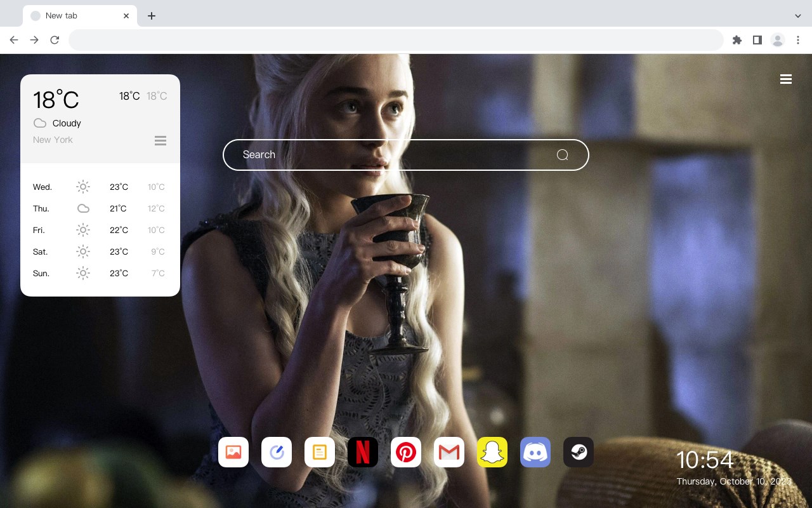Click the large 18°C current temperature
Image resolution: width=812 pixels, height=508 pixels.
pyautogui.click(x=56, y=100)
